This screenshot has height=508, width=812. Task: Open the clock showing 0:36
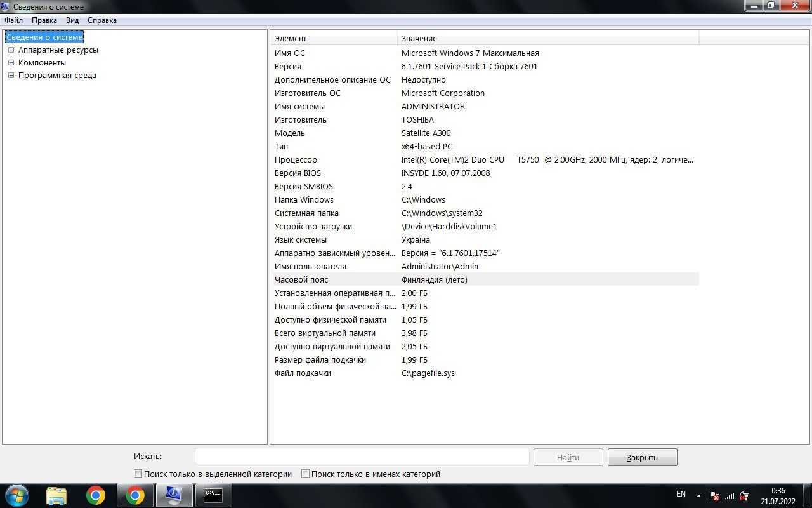778,496
